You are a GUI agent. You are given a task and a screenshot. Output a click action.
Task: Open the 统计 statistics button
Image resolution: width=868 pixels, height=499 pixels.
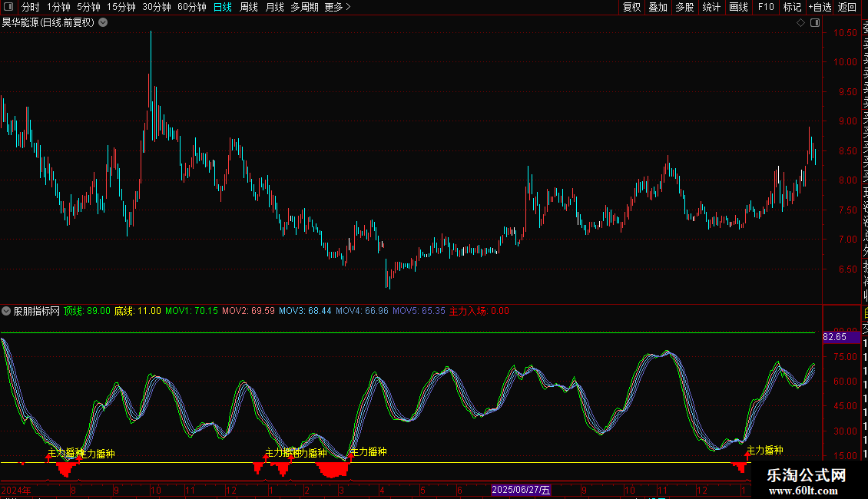[x=711, y=7]
